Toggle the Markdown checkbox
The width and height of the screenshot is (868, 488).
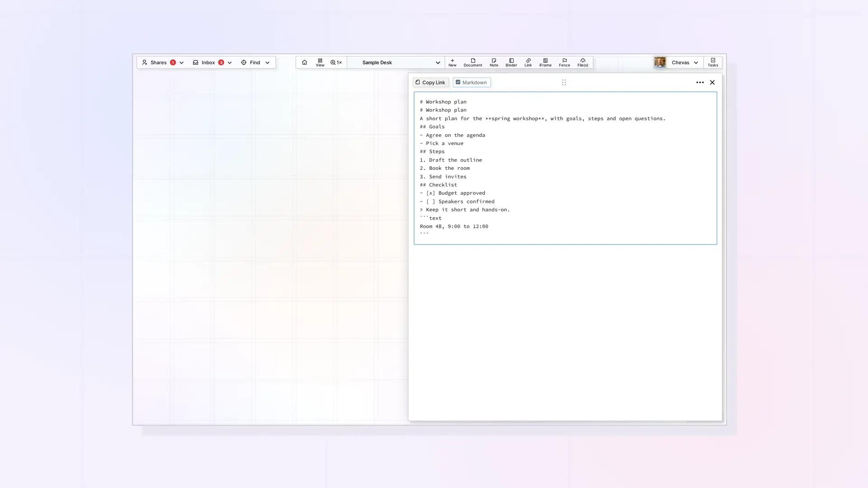(x=472, y=82)
